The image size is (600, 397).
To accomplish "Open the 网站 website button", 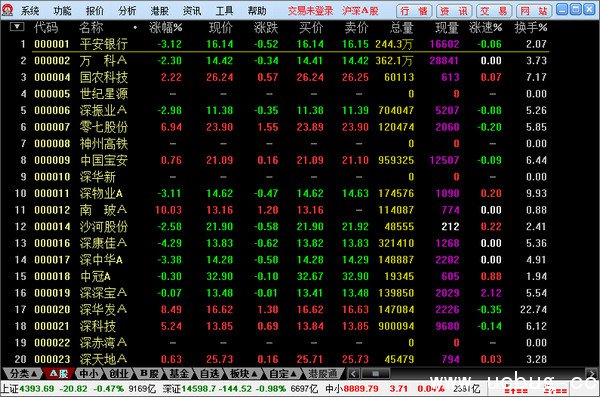I will click(x=534, y=11).
